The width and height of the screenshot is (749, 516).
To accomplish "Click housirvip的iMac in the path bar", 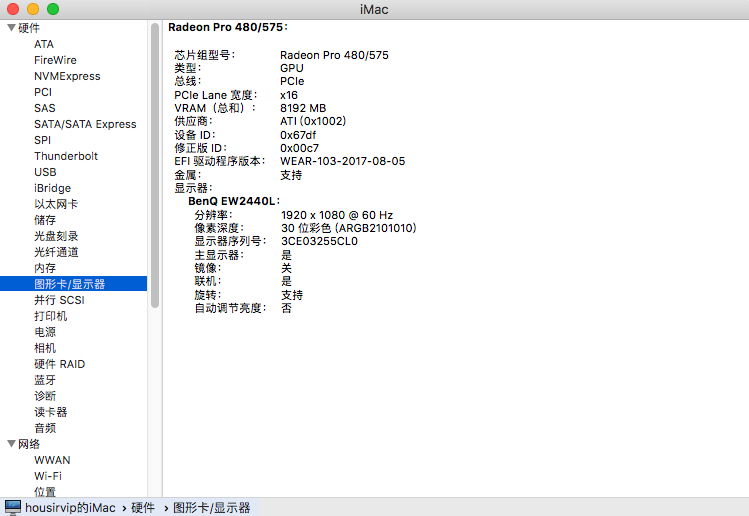I will point(70,507).
